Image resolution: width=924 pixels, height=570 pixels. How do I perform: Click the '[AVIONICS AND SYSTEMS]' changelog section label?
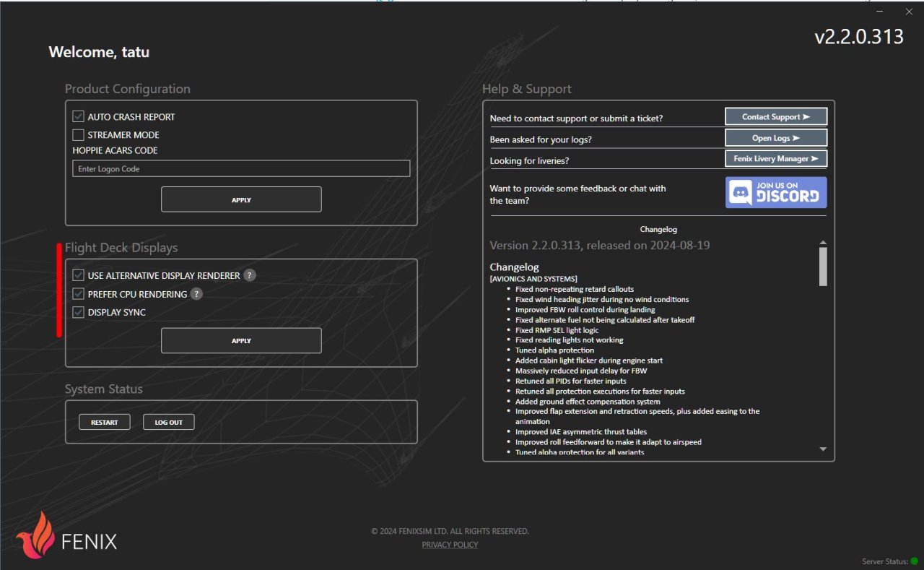(533, 279)
